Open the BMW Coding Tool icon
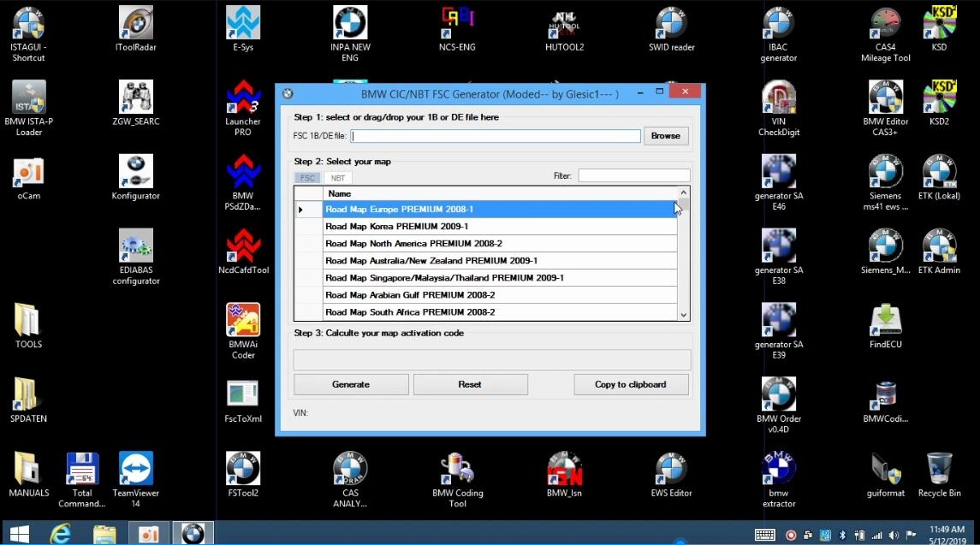The height and width of the screenshot is (545, 980). pos(457,471)
